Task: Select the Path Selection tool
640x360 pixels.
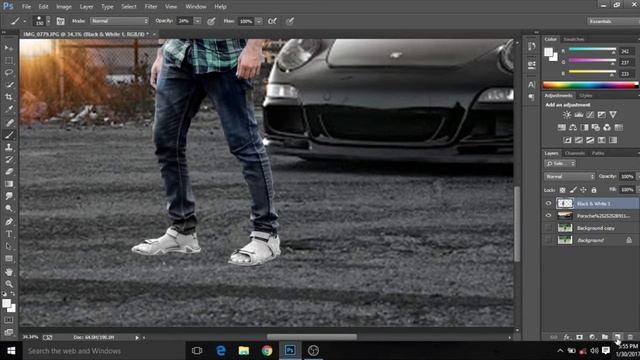Action: click(9, 246)
